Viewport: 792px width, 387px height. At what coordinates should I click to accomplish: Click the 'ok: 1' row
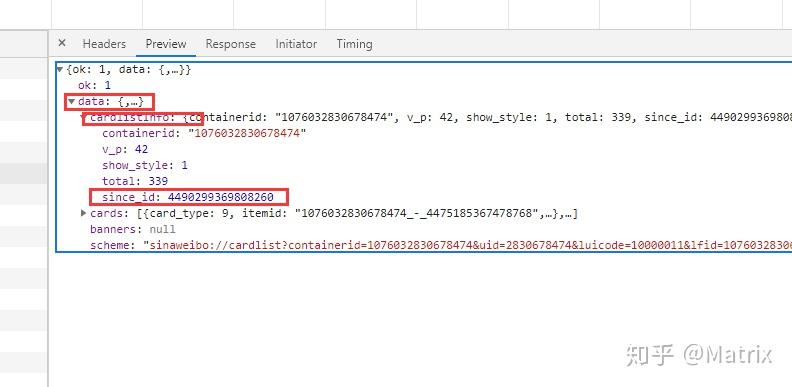tap(94, 85)
